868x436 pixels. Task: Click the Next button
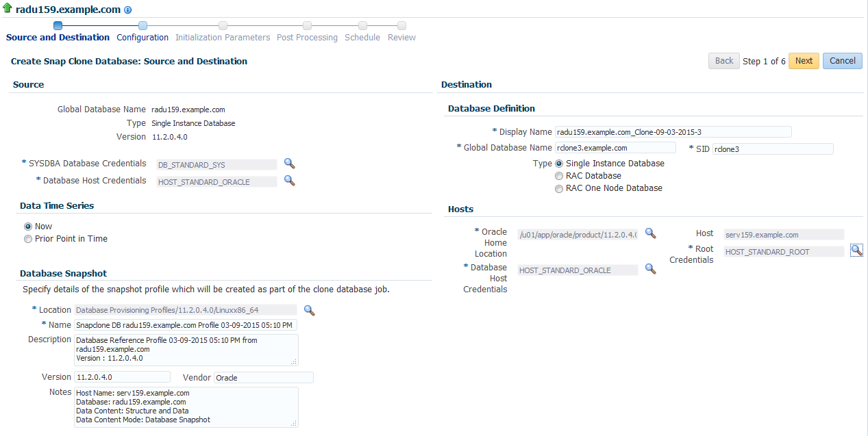click(x=804, y=61)
